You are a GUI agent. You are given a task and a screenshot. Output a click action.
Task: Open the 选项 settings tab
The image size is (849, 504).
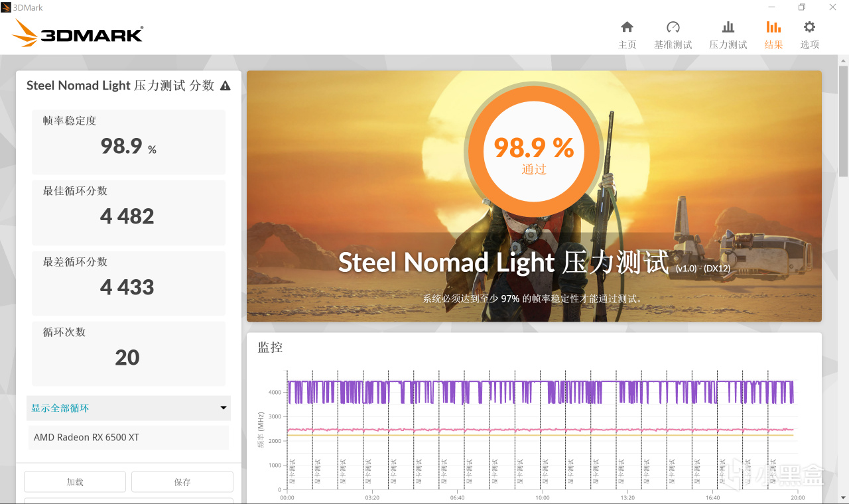pyautogui.click(x=809, y=35)
